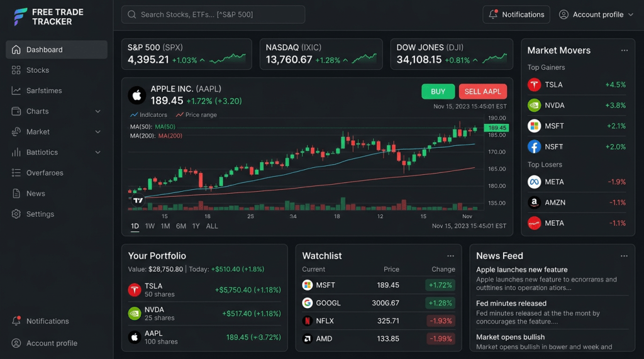
Task: Open the Charts sidebar section
Action: click(x=57, y=111)
